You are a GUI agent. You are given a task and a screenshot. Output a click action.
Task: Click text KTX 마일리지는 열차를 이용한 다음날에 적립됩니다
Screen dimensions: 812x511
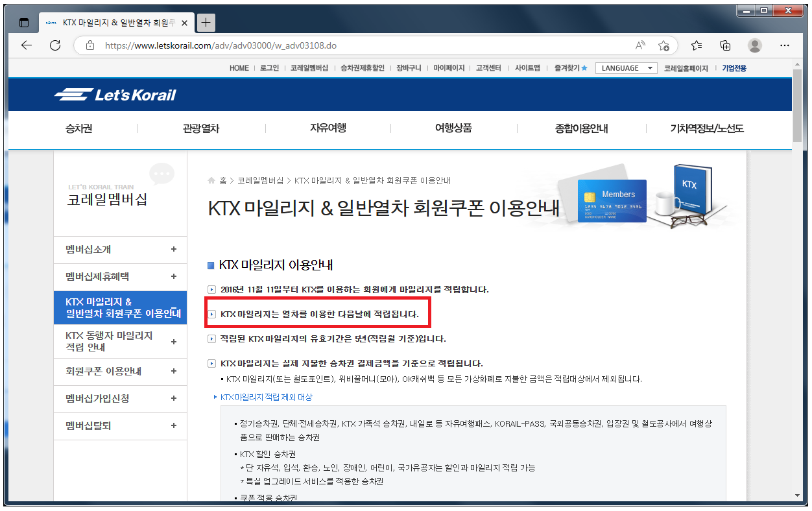tap(320, 314)
